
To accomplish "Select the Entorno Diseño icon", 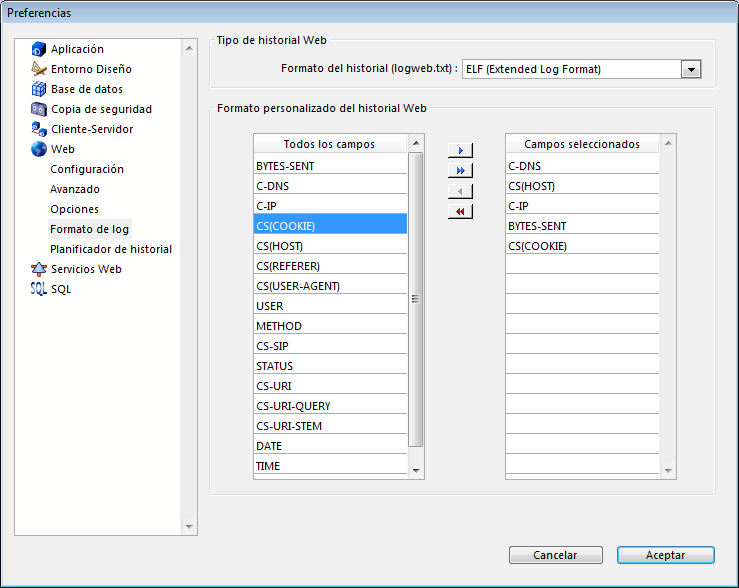I will (39, 69).
